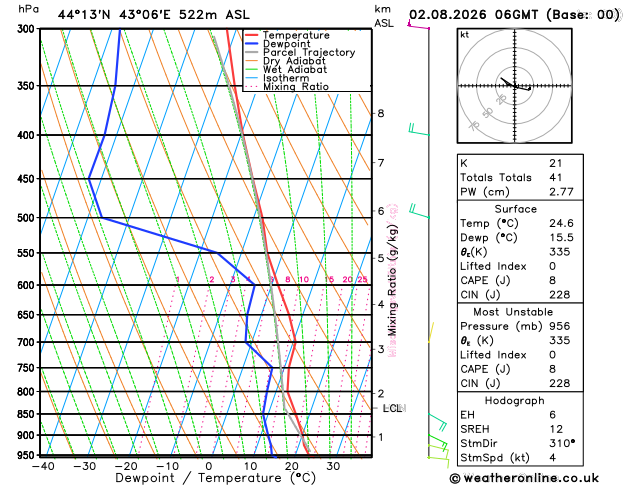This screenshot has height=486, width=629.
Task: Click the 'kt' label in the hodograph
Action: [465, 35]
